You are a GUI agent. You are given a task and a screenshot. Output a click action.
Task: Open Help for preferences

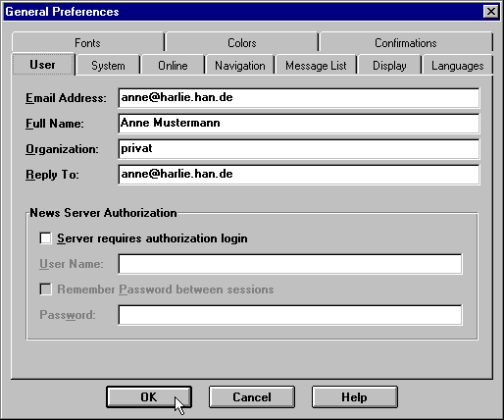click(354, 397)
